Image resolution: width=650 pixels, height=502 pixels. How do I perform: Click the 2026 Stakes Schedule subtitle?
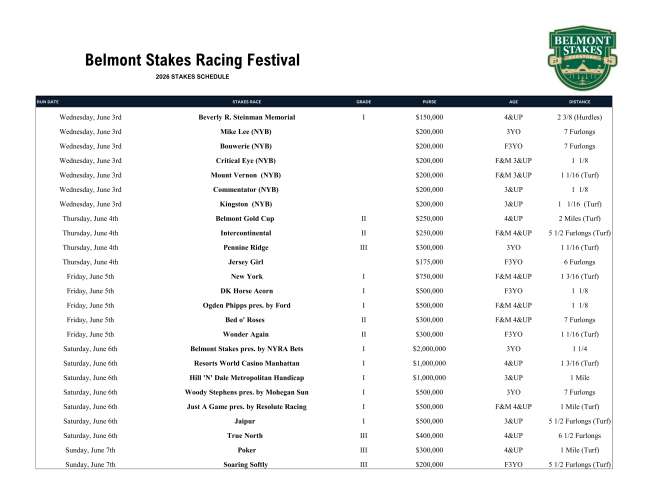tap(192, 77)
